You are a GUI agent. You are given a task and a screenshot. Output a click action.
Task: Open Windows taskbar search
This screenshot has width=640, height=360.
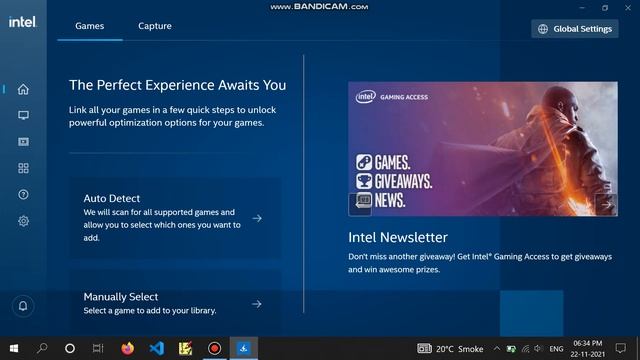point(42,349)
